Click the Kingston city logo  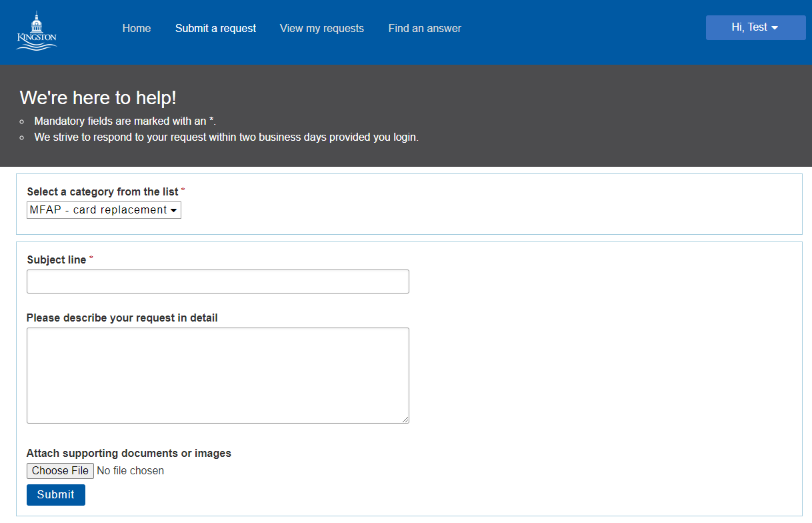37,30
